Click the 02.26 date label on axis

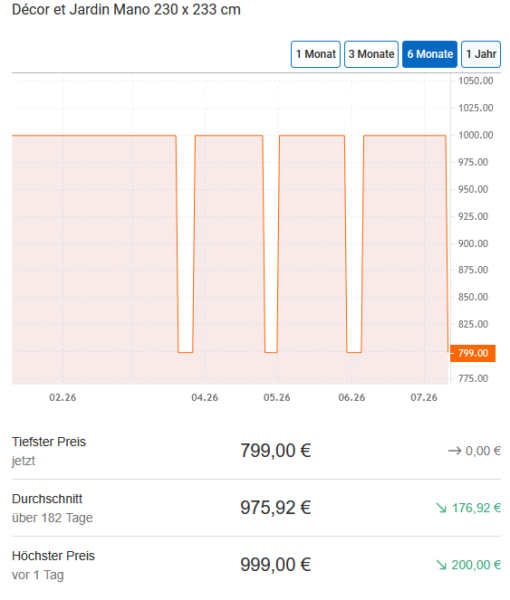point(63,398)
